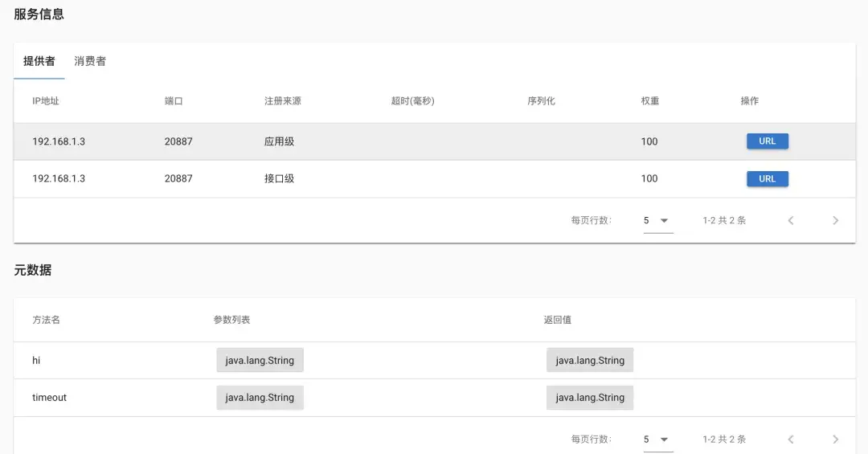Select IP 192.168.1.3 in 接口级 row
The height and width of the screenshot is (454, 868).
tap(59, 178)
